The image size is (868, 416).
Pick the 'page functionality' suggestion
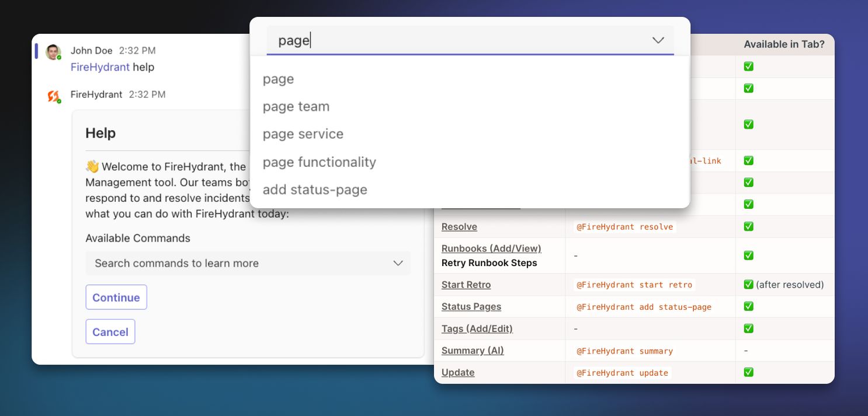320,162
